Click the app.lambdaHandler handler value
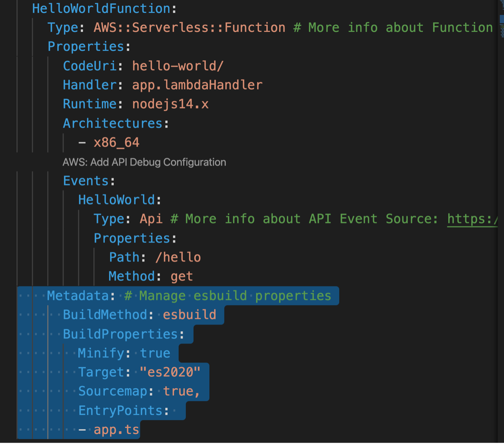Image resolution: width=504 pixels, height=444 pixels. 197,85
